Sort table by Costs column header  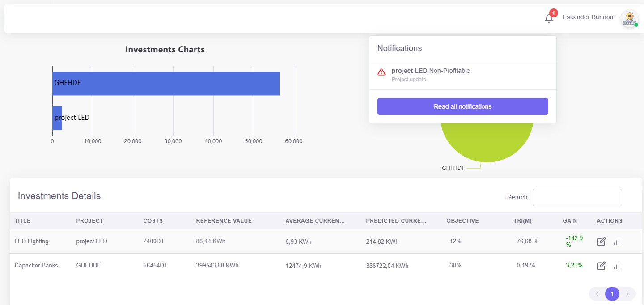(x=153, y=221)
